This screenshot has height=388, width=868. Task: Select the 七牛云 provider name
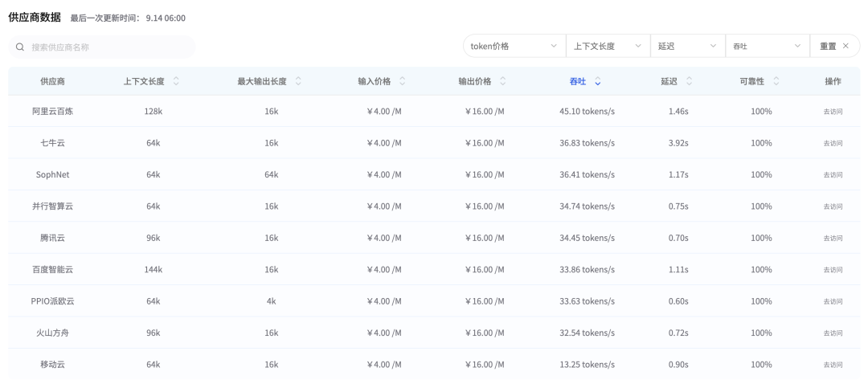[52, 143]
